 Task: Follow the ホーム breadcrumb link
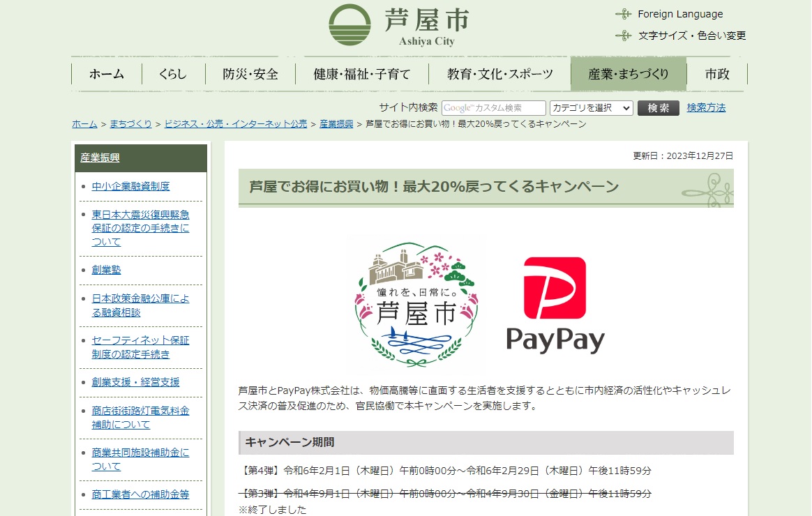click(x=84, y=124)
